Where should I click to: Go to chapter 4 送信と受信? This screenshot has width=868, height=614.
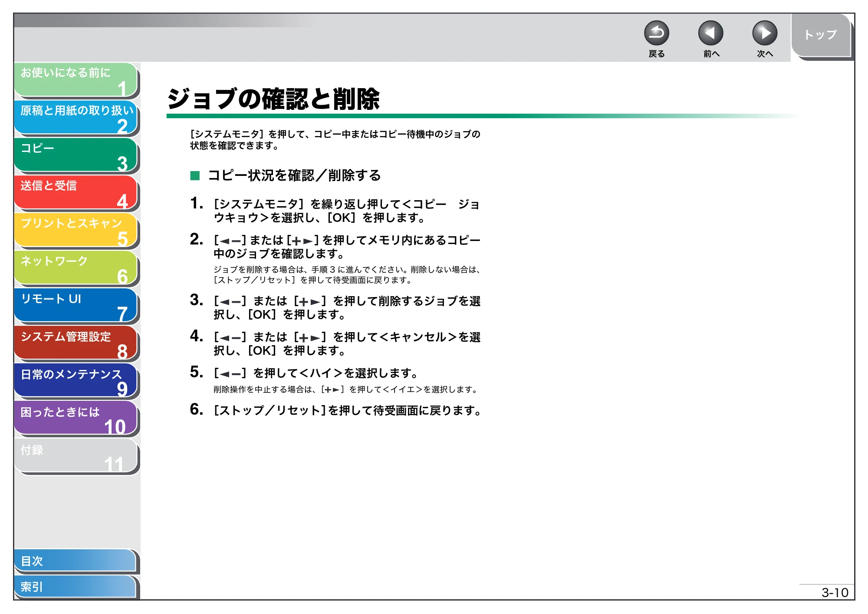tap(76, 192)
